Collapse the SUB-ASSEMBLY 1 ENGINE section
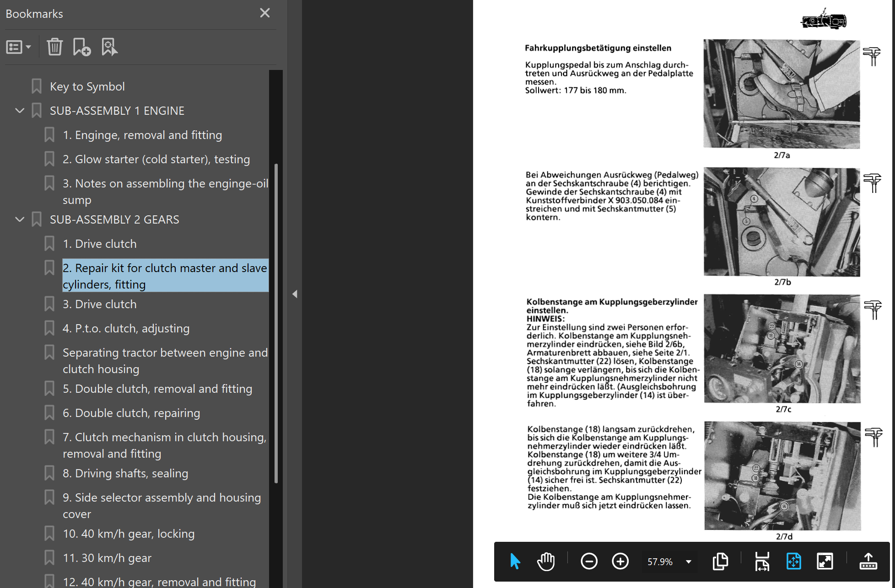 coord(20,111)
